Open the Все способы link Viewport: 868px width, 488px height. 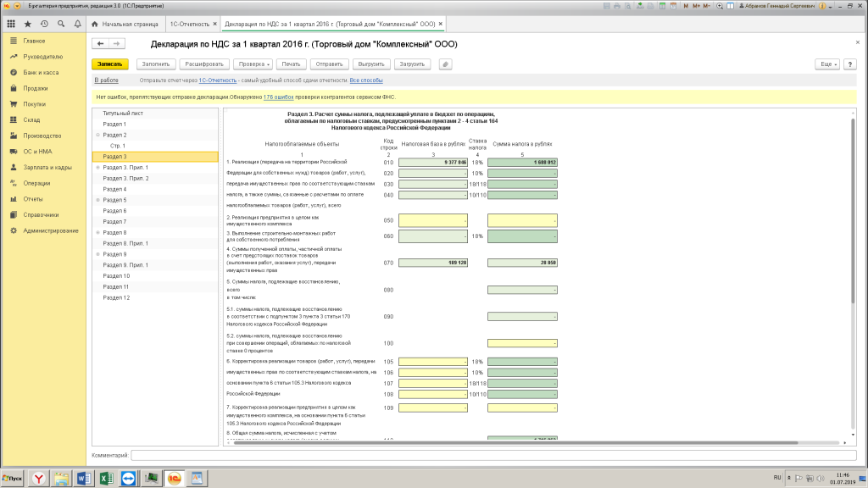pyautogui.click(x=366, y=80)
